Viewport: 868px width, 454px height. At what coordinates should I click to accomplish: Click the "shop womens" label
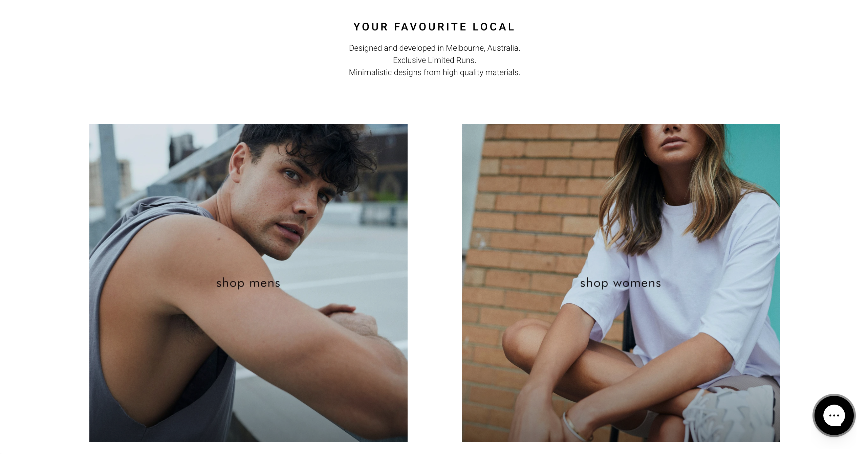click(621, 283)
